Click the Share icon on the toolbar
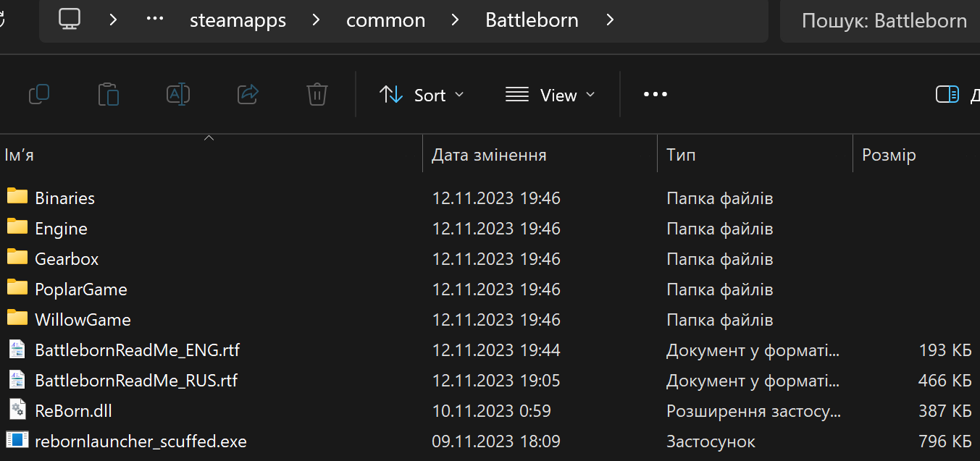This screenshot has height=461, width=980. pos(248,94)
